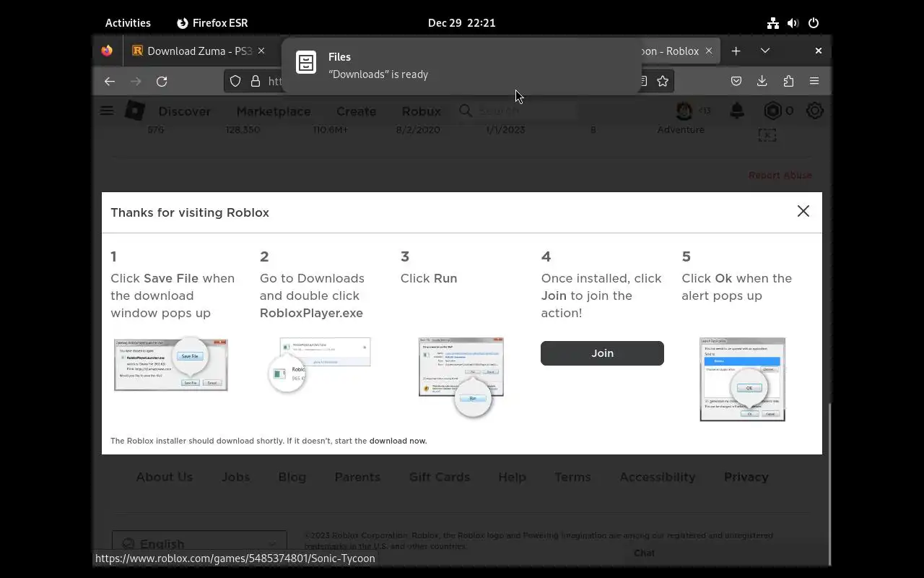Click the Run step 3 thumbnail
This screenshot has height=578, width=924.
(461, 377)
